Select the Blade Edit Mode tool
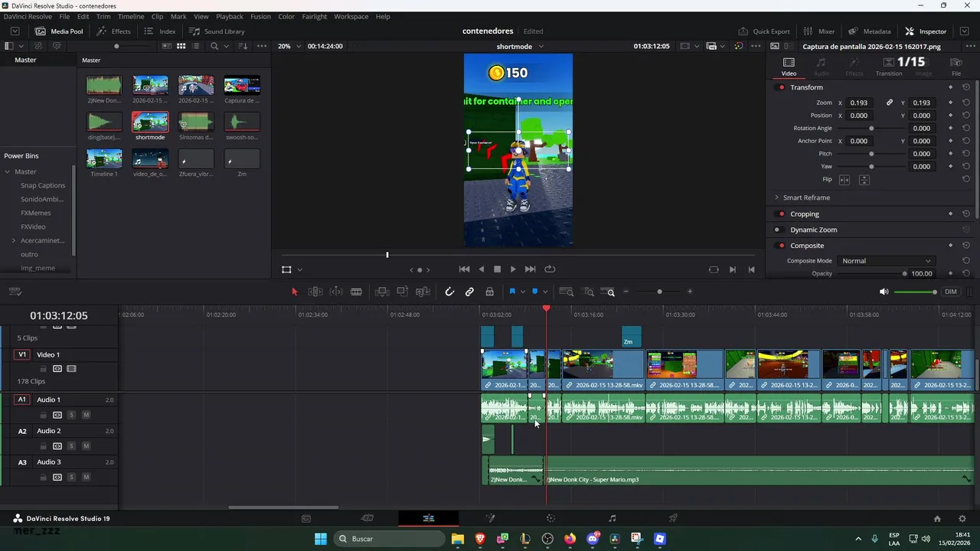 (356, 292)
